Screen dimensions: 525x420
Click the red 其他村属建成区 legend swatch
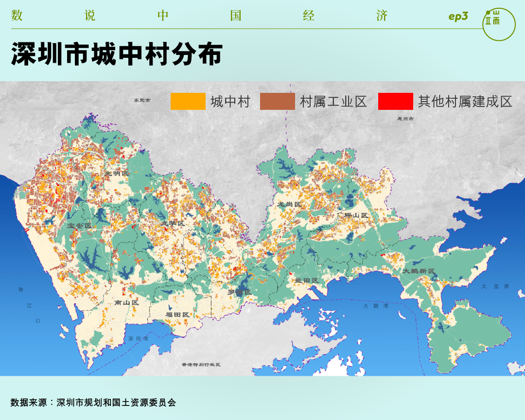click(x=395, y=101)
